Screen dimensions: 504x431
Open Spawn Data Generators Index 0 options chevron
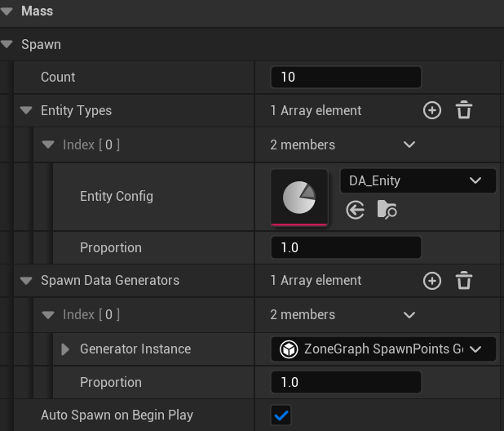409,315
